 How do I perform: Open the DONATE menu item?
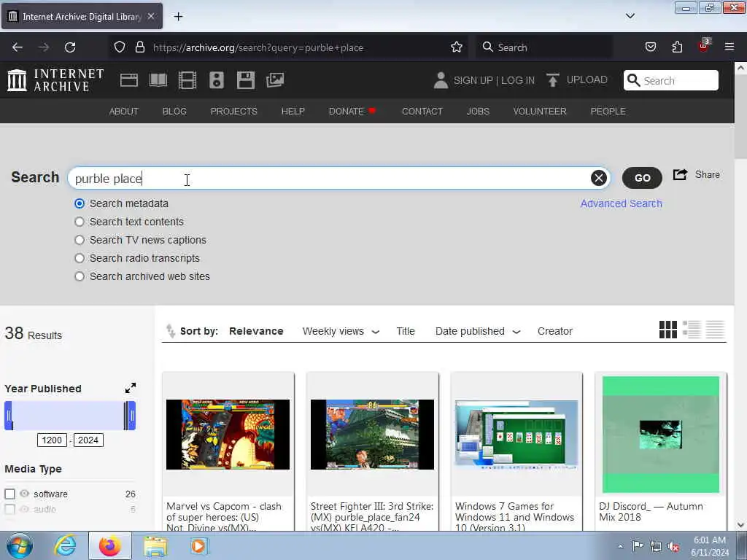[x=352, y=111]
